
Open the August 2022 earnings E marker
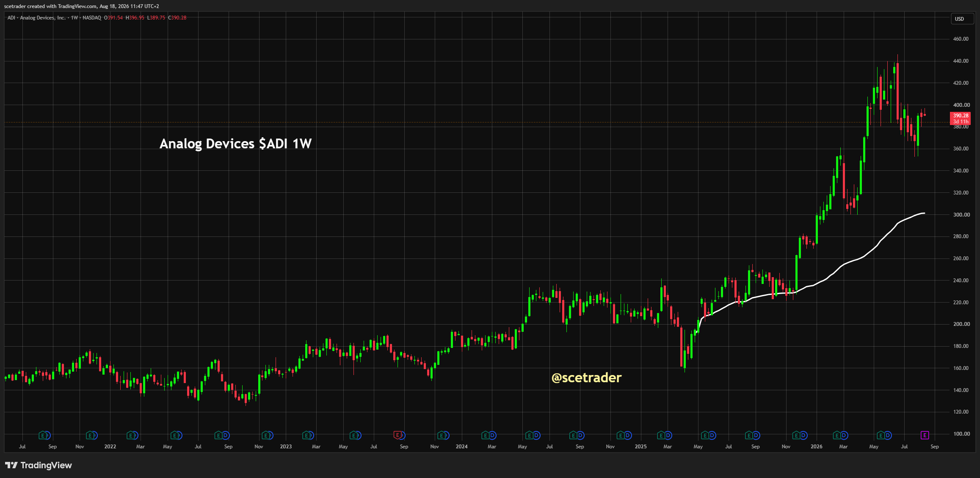[218, 435]
